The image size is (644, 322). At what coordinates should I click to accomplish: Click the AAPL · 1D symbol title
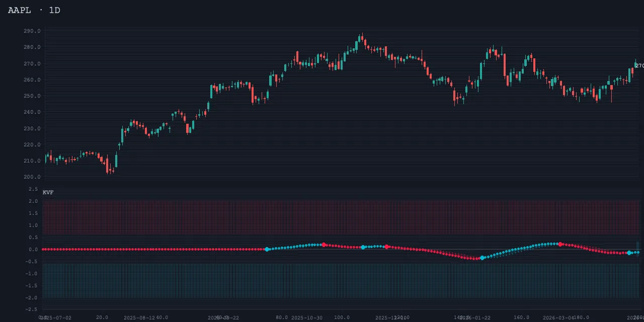34,10
